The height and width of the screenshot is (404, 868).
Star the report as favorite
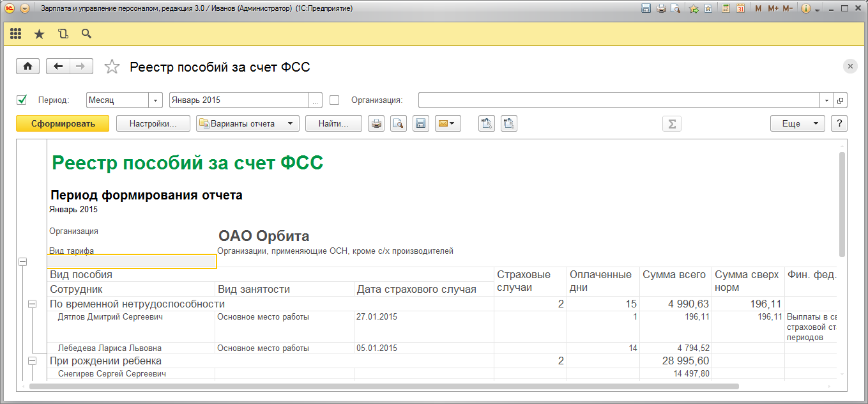(112, 66)
